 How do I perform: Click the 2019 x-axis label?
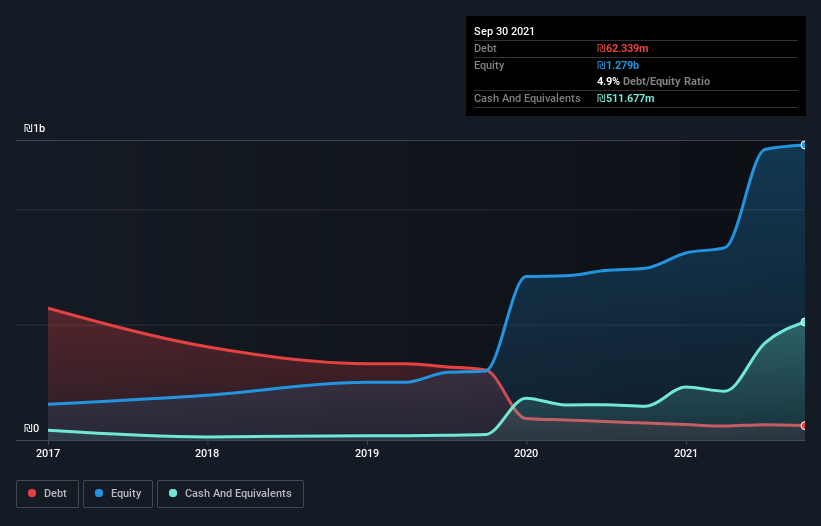(367, 453)
